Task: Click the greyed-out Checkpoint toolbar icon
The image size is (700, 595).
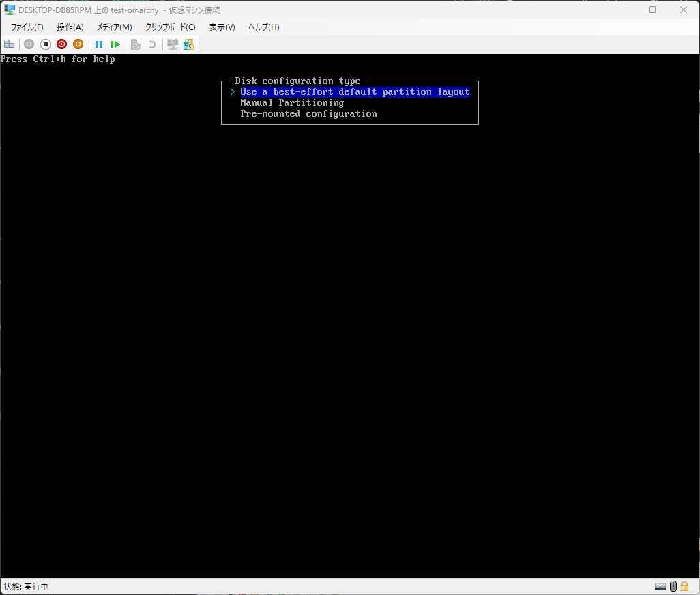Action: pyautogui.click(x=136, y=44)
